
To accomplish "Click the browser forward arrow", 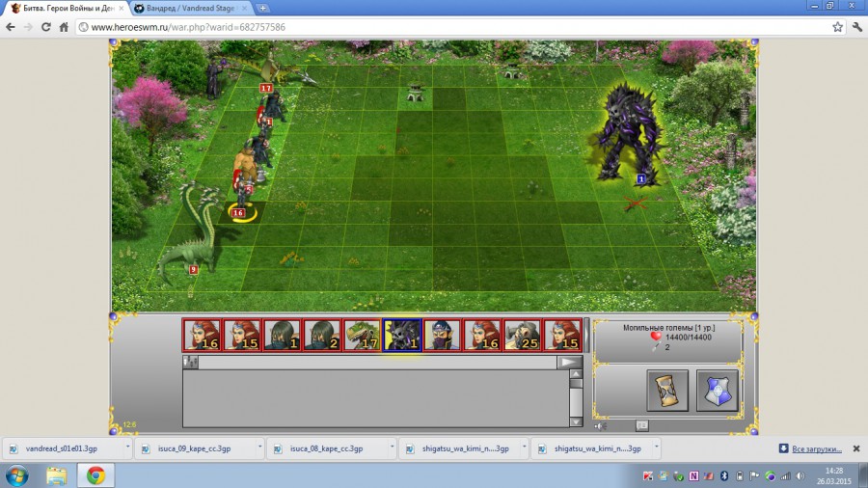I will (28, 27).
